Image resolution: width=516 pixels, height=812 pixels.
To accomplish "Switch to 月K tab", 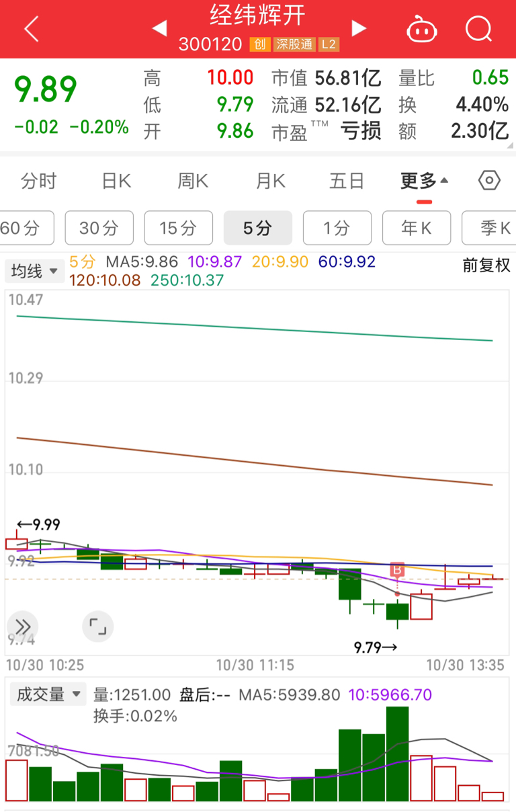I will 271,181.
